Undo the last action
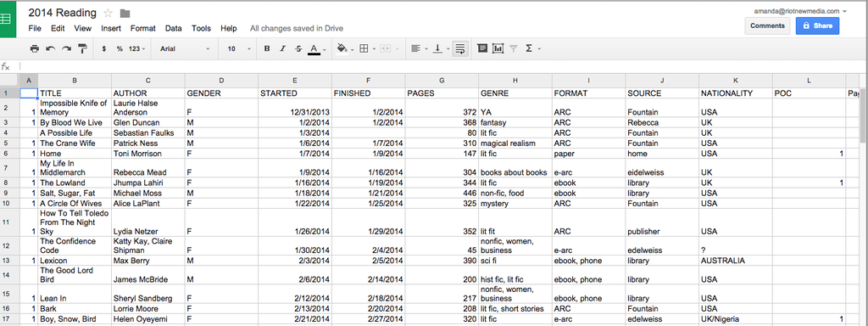The height and width of the screenshot is (326, 868). pos(50,48)
